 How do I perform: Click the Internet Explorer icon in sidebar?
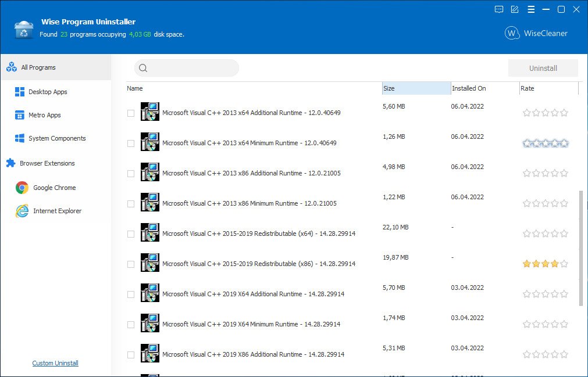[x=22, y=211]
